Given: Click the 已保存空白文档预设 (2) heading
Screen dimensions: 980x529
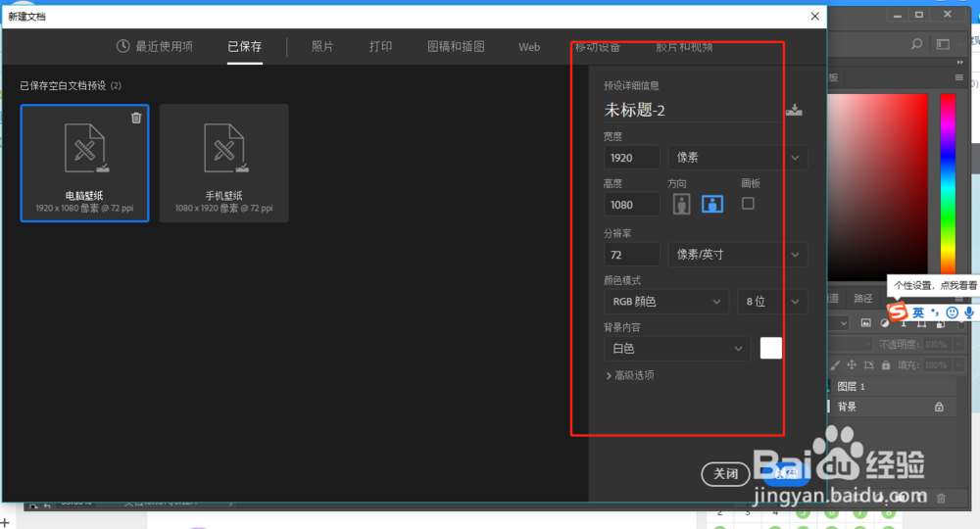Looking at the screenshot, I should pos(71,85).
